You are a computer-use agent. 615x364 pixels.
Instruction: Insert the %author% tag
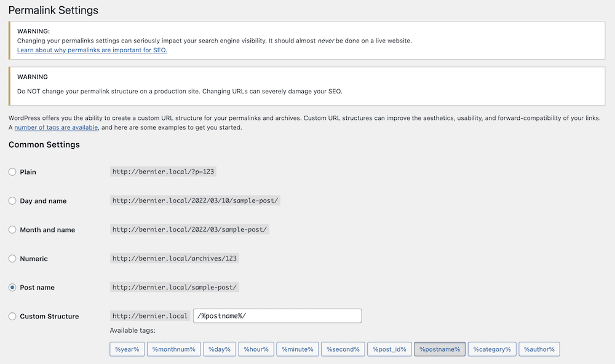pos(539,349)
